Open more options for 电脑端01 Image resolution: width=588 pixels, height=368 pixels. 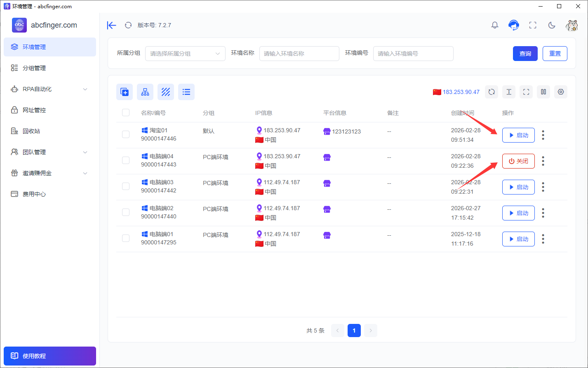543,239
